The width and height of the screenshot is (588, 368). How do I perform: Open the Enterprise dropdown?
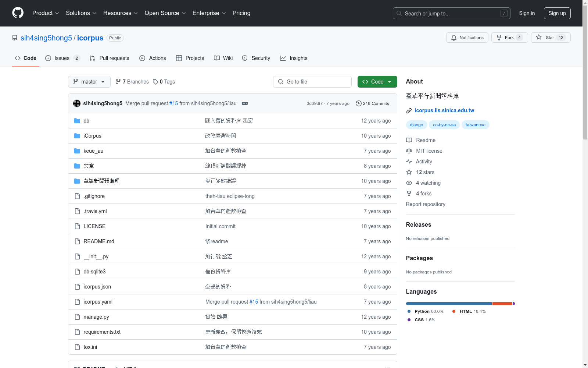tap(209, 13)
